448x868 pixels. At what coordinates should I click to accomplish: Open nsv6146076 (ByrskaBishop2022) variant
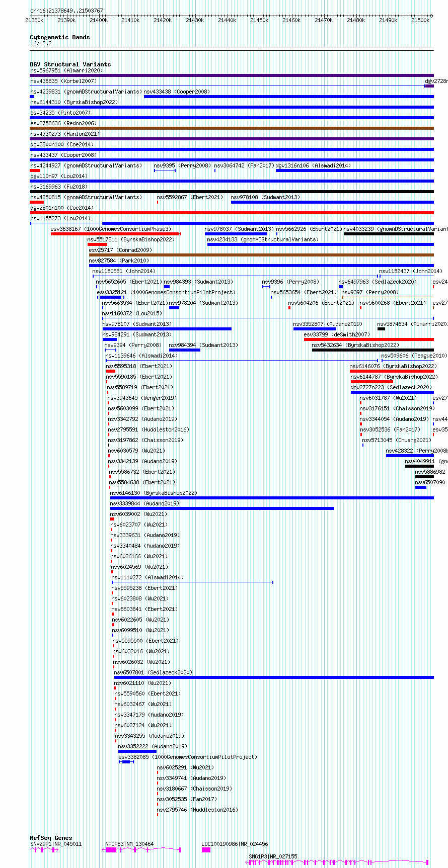(x=394, y=366)
